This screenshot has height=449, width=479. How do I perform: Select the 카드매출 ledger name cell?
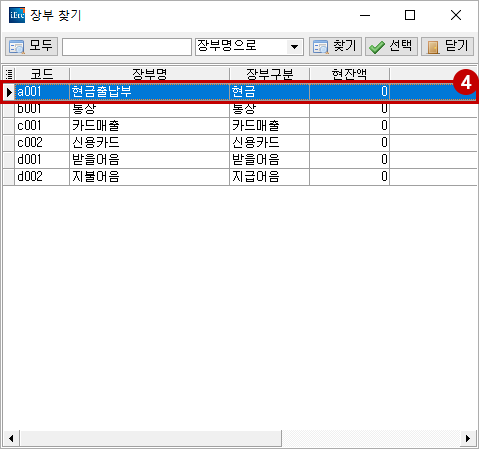coord(149,126)
